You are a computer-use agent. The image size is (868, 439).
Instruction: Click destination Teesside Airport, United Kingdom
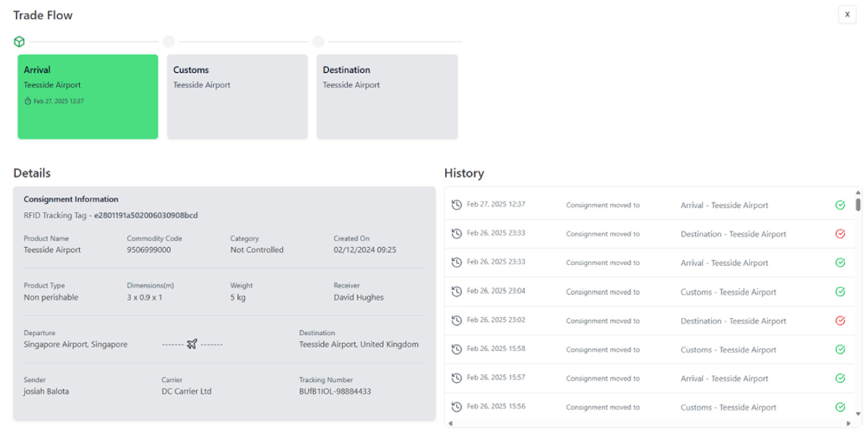(359, 344)
